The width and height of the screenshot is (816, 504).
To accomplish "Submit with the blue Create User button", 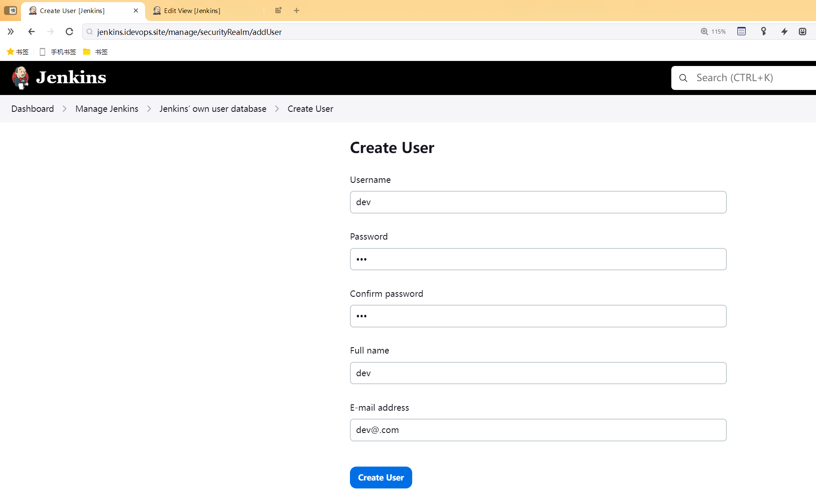I will (x=381, y=478).
